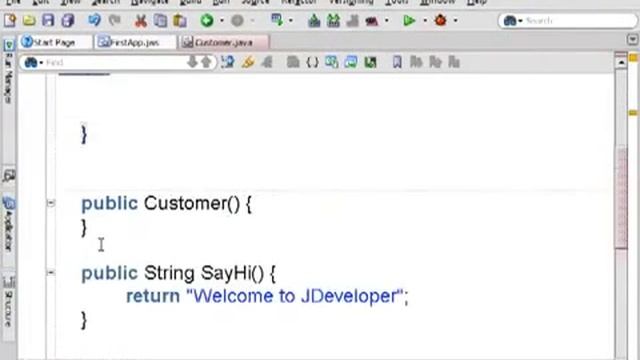The height and width of the screenshot is (360, 640).
Task: Open the editor tab list dropdown
Action: (632, 39)
